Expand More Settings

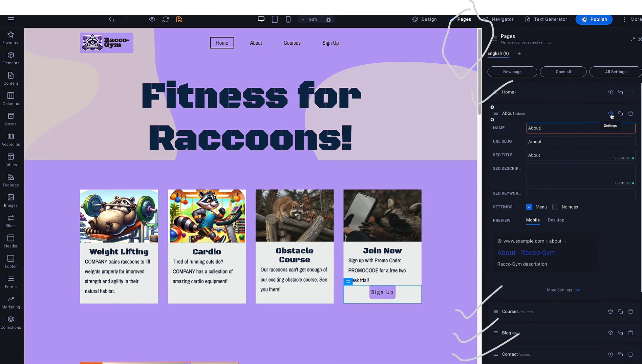(563, 290)
